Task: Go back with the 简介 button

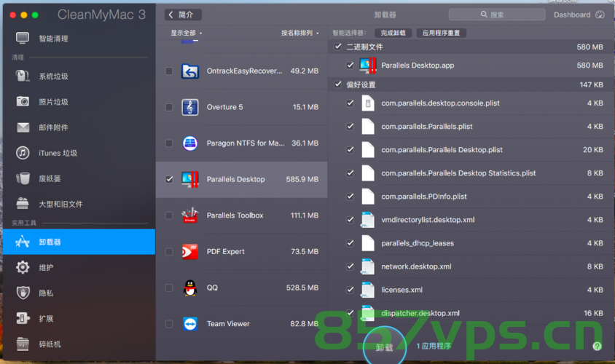Action: point(183,15)
